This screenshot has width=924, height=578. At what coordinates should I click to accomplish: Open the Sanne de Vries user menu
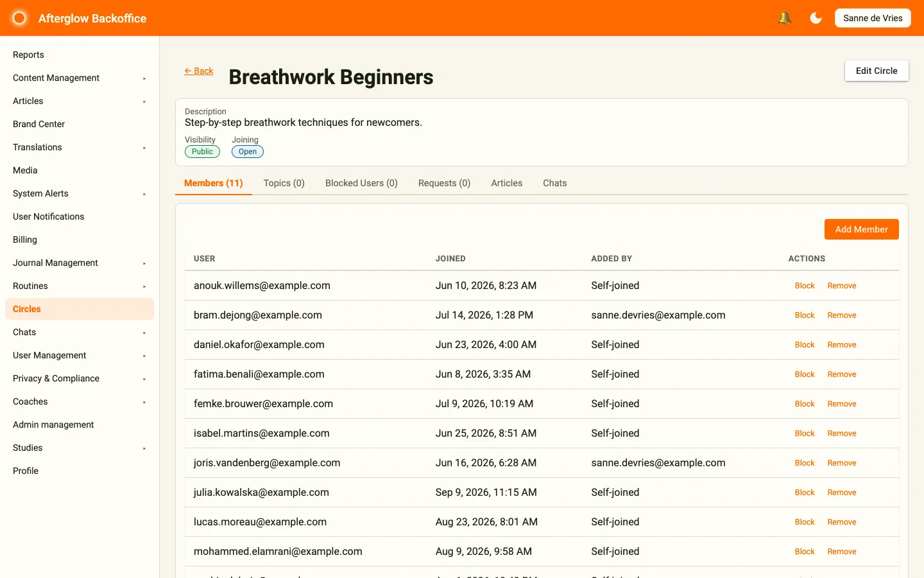pyautogui.click(x=873, y=18)
